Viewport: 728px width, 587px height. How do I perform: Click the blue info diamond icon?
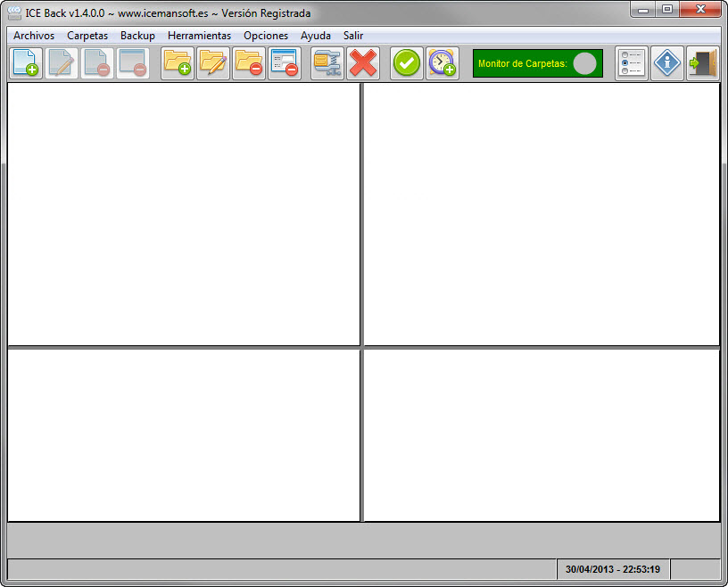[x=667, y=63]
